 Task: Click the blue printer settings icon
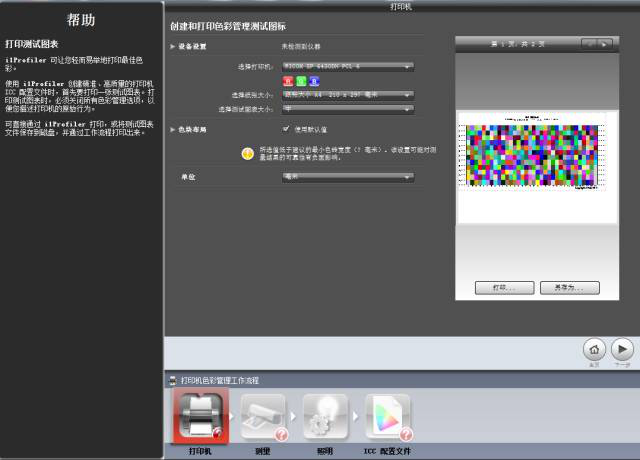pos(313,81)
